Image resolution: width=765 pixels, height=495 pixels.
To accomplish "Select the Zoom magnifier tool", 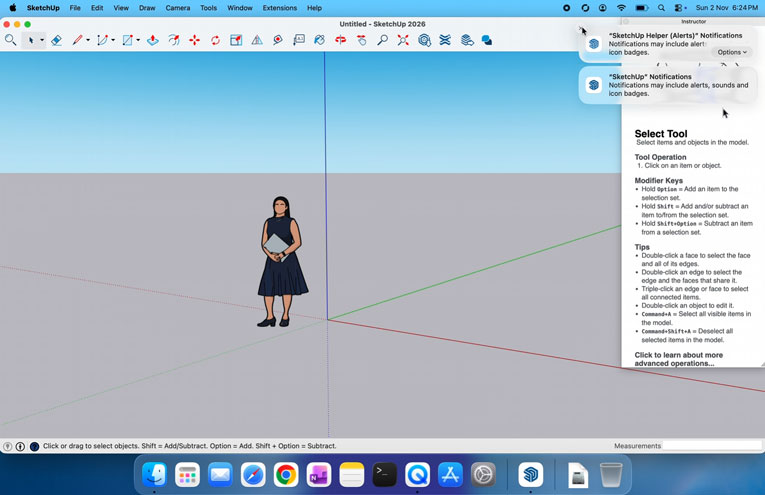I will 382,40.
